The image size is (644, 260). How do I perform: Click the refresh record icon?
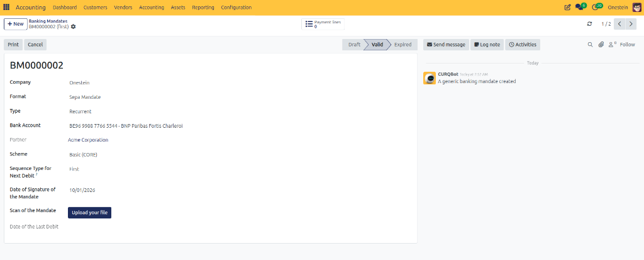pos(589,24)
